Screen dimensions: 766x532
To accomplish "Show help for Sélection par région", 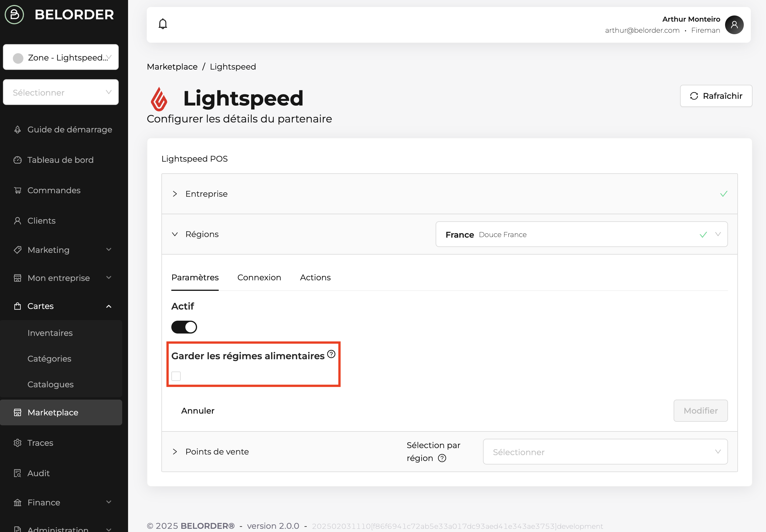I will point(442,458).
